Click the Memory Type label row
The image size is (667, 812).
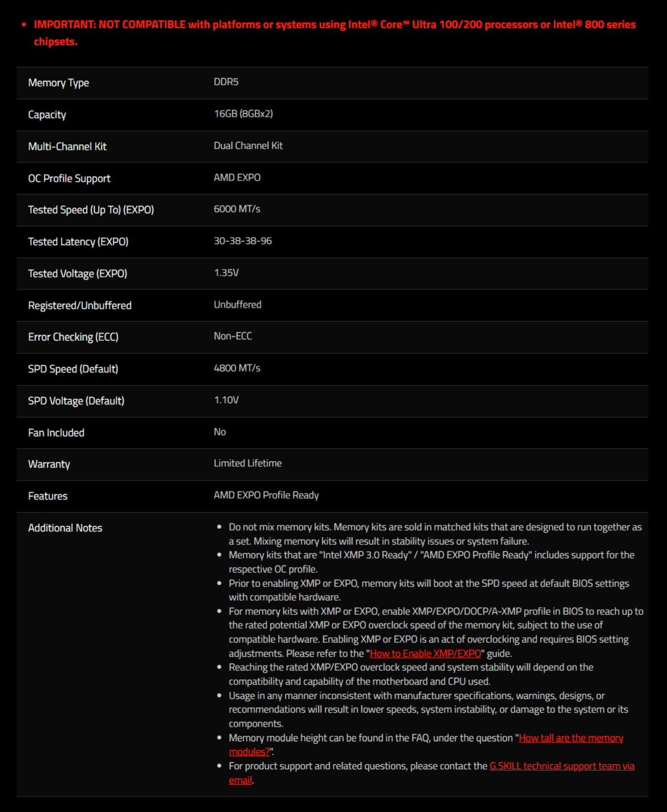(x=332, y=83)
